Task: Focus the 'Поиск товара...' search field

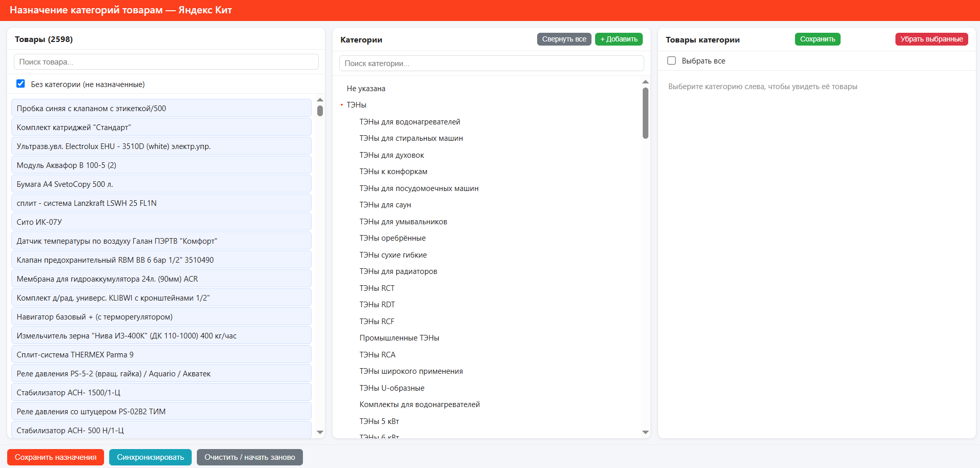Action: (166, 62)
